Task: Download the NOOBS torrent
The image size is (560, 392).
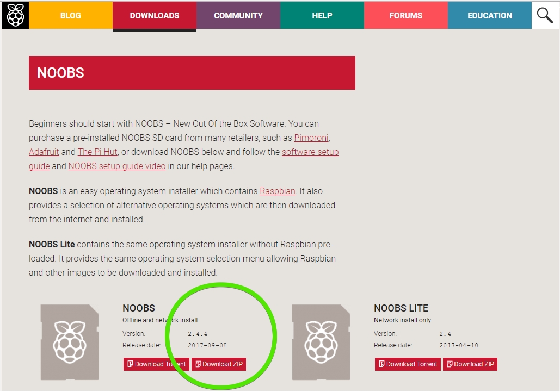Action: pyautogui.click(x=156, y=364)
